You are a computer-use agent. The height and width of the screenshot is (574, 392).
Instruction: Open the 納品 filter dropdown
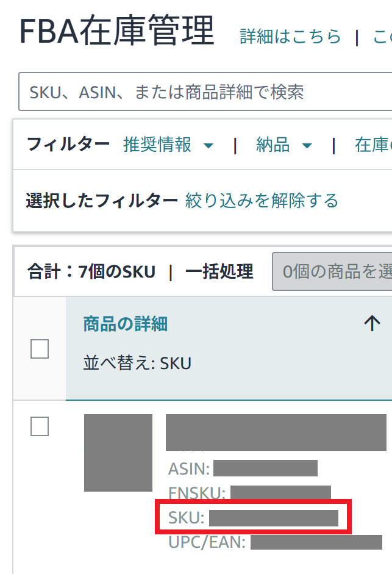coord(283,145)
